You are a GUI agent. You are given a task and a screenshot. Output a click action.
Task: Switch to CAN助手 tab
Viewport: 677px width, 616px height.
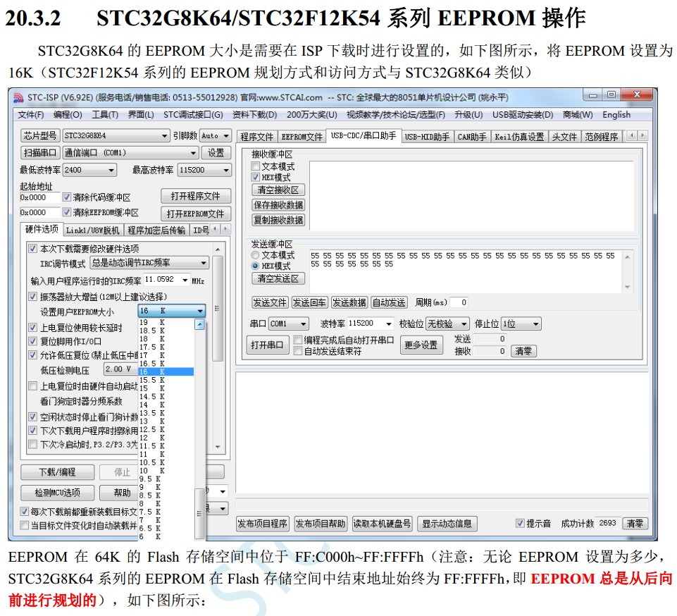click(472, 137)
